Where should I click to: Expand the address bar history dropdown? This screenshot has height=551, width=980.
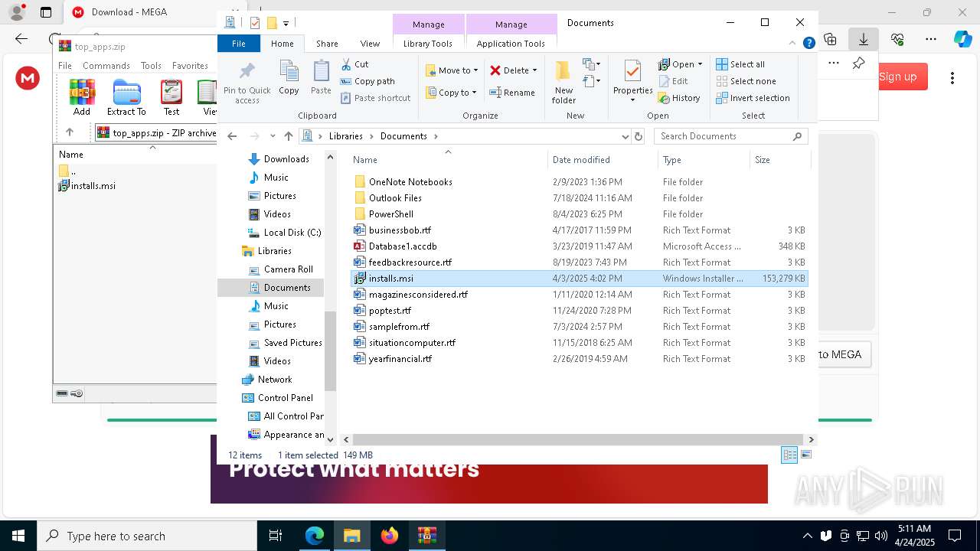click(x=626, y=136)
